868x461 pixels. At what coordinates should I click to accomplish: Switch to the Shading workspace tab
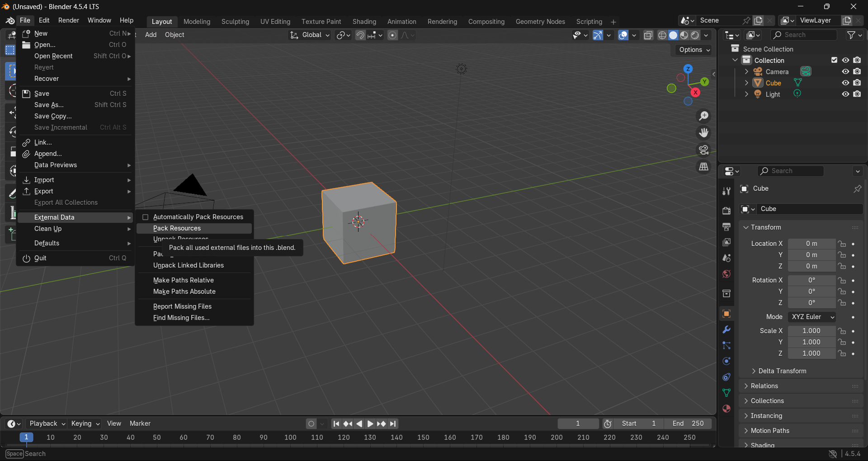coord(364,22)
